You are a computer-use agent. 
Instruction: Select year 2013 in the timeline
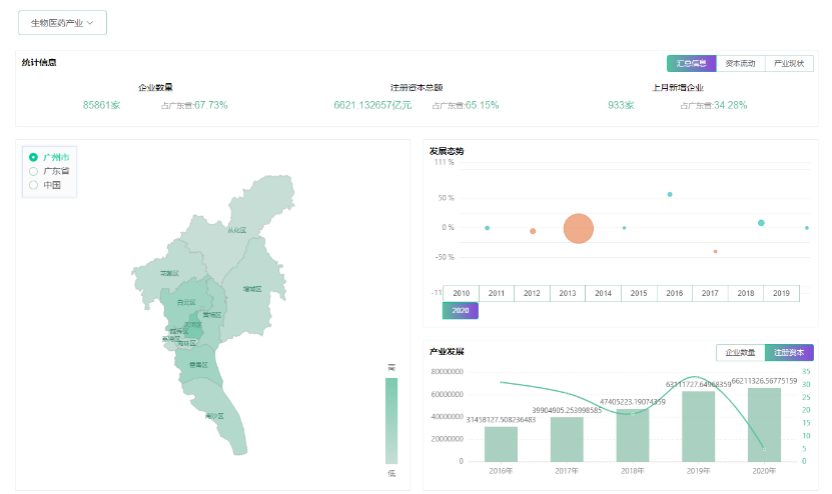click(x=567, y=293)
